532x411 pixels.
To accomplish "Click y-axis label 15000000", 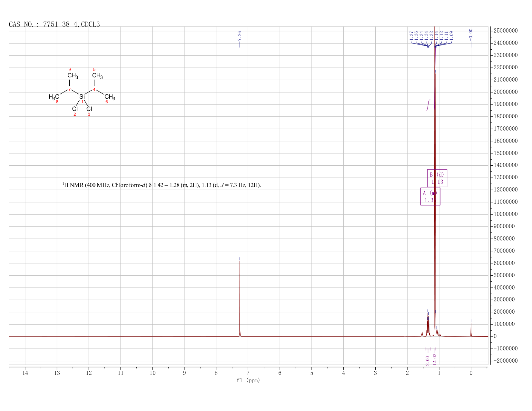I will [x=505, y=153].
